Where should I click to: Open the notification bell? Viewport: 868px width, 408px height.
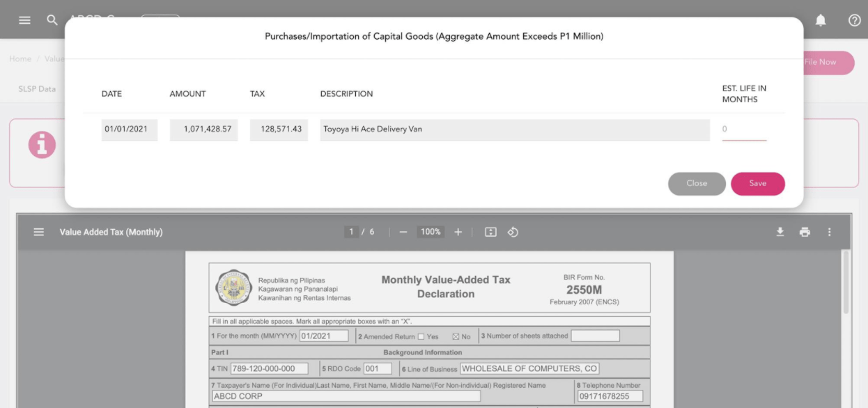coord(821,19)
